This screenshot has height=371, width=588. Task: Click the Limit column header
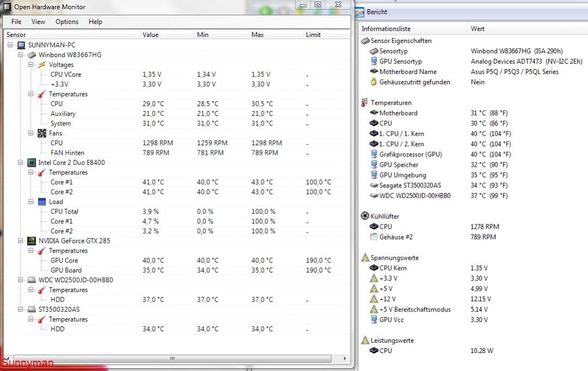[x=326, y=35]
